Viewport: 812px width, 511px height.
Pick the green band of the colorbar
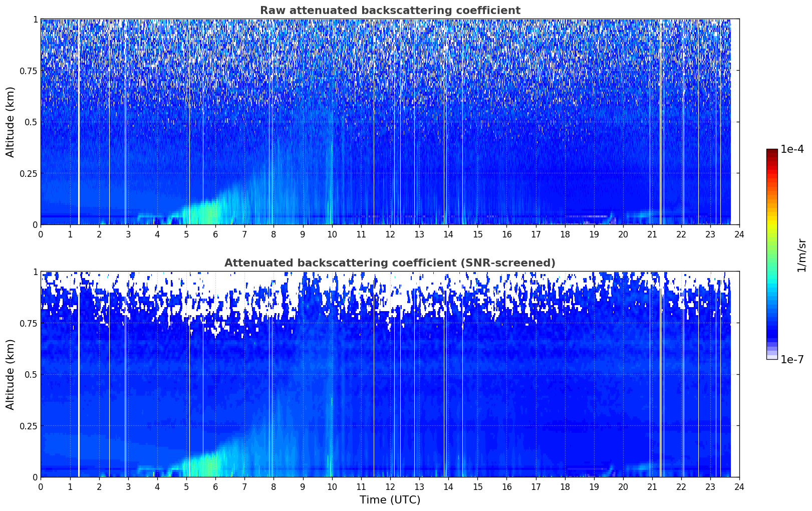772,250
